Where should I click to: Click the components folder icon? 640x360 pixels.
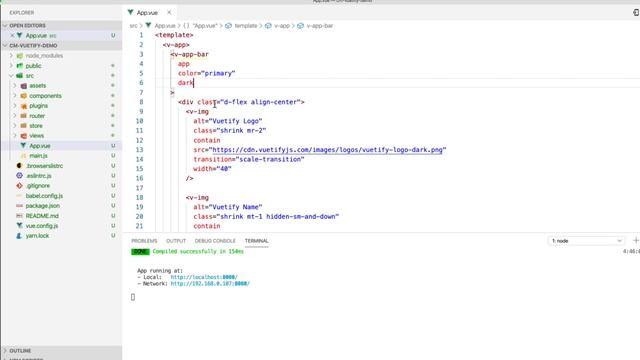click(x=24, y=96)
